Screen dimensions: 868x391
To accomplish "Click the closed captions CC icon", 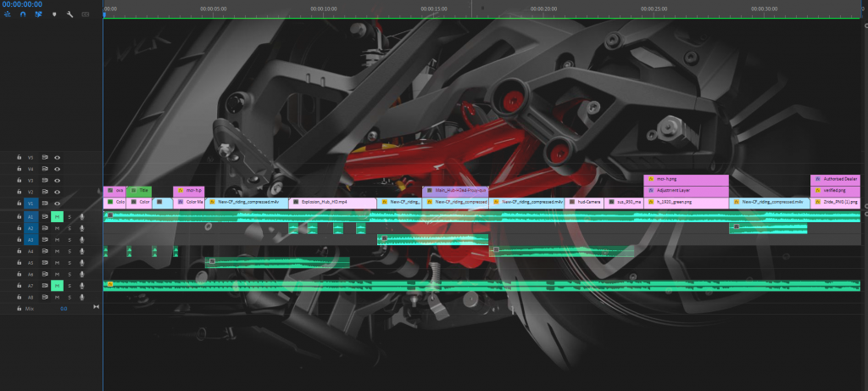I will coord(85,14).
